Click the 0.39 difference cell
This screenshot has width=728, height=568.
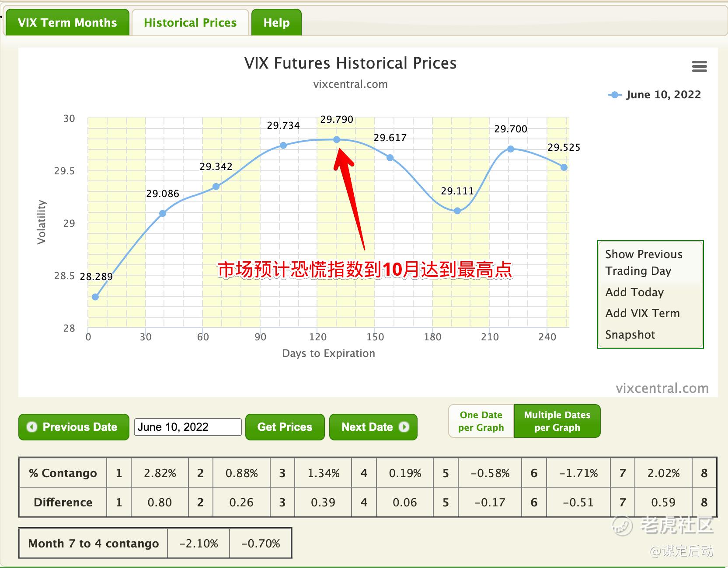click(x=324, y=502)
